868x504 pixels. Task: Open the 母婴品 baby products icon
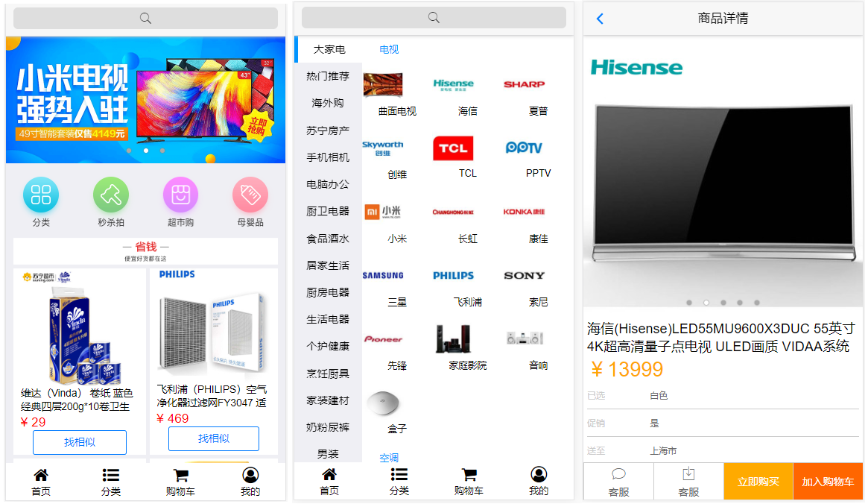[x=250, y=195]
